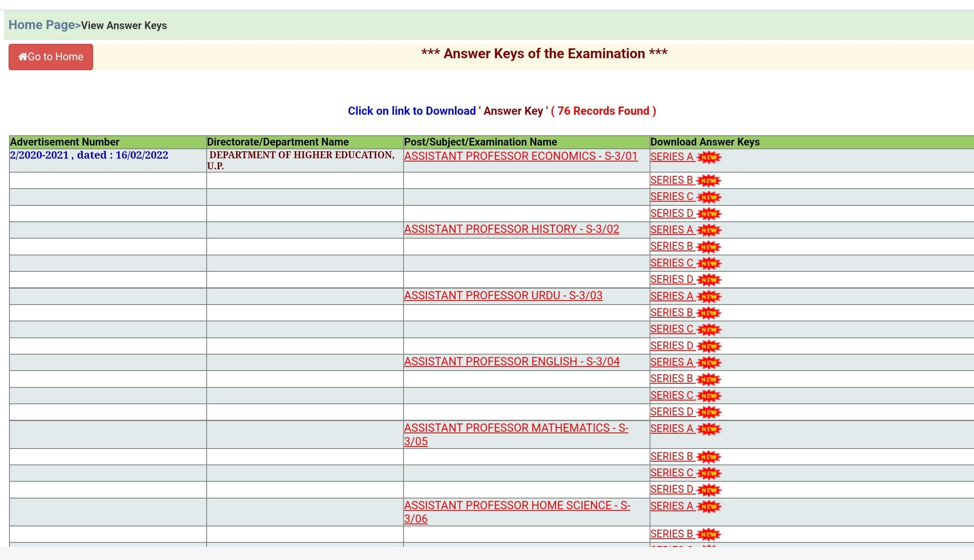Download Series D key for English
This screenshot has height=560, width=974.
pyautogui.click(x=672, y=412)
